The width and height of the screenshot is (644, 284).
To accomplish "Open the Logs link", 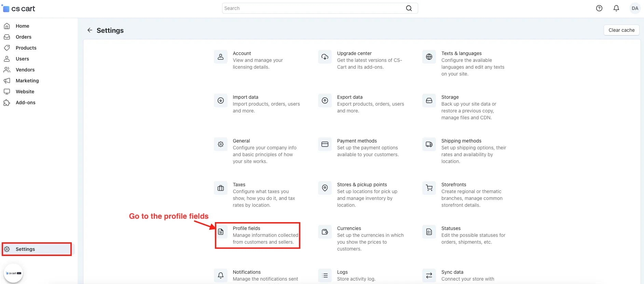I will pos(342,272).
